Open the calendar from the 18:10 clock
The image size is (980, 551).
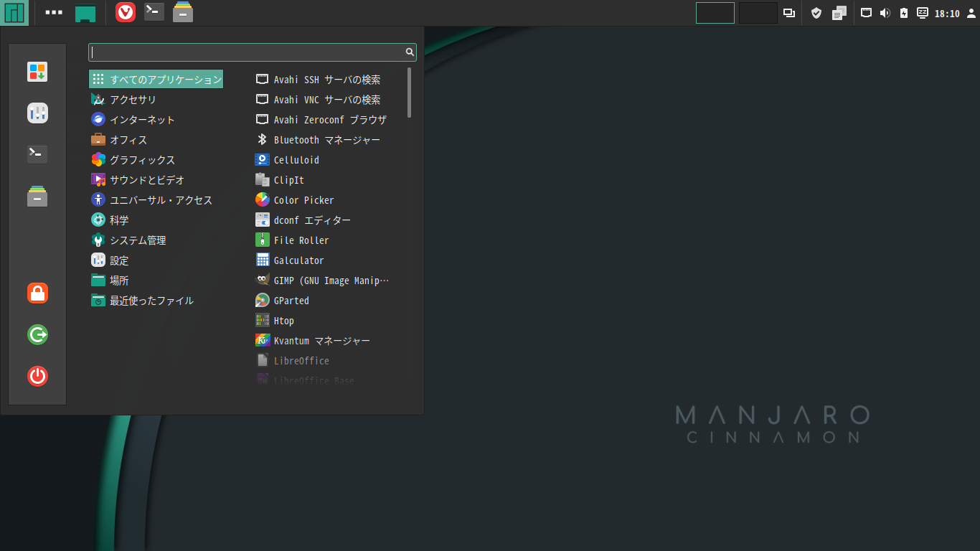[947, 14]
